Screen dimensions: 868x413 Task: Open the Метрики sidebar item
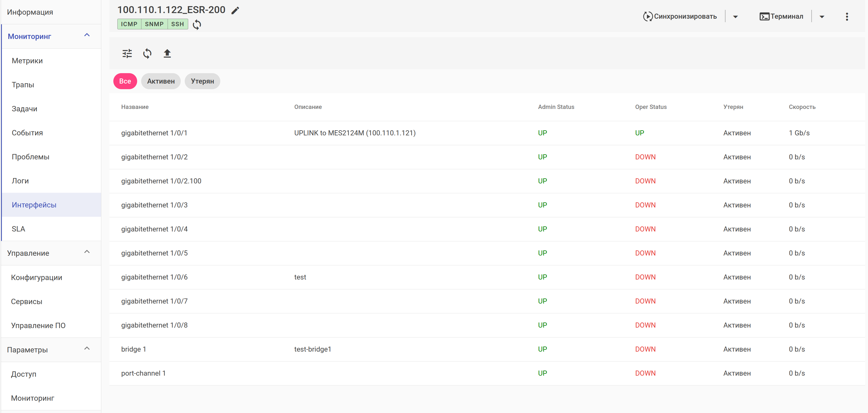27,61
